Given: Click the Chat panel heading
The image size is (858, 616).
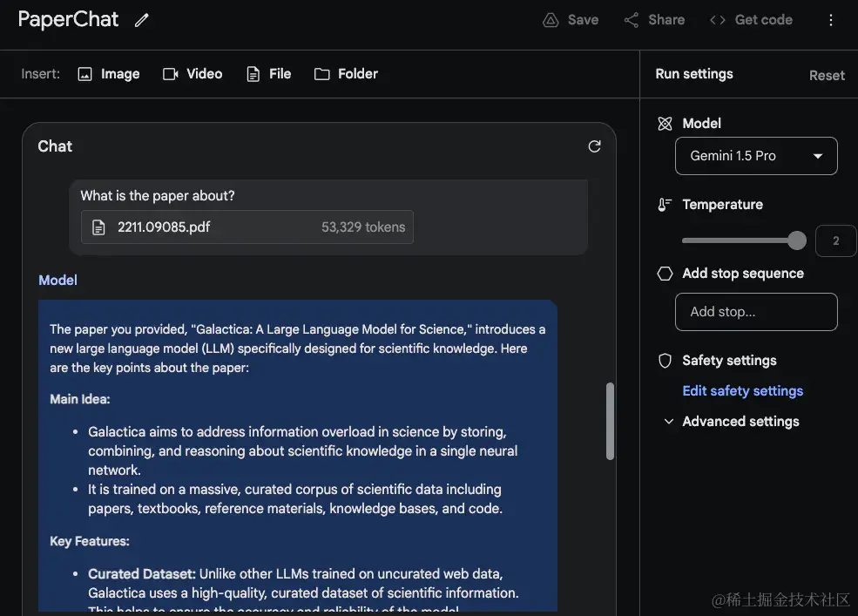Looking at the screenshot, I should pyautogui.click(x=55, y=146).
